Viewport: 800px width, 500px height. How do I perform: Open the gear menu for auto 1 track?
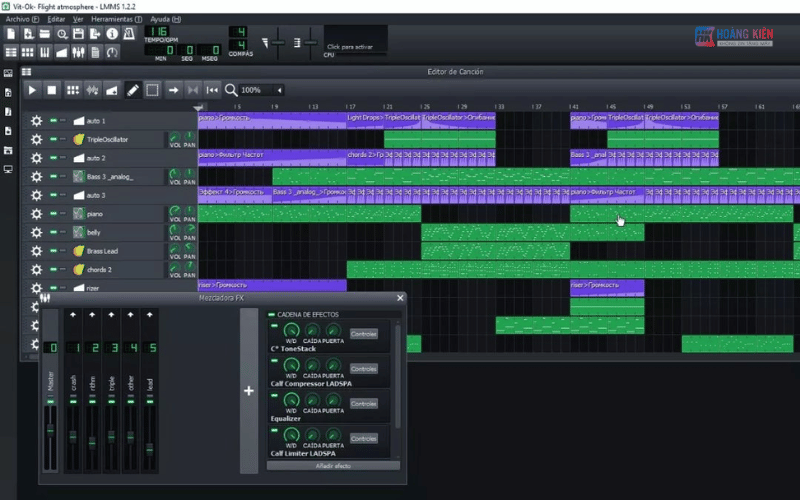(x=36, y=121)
